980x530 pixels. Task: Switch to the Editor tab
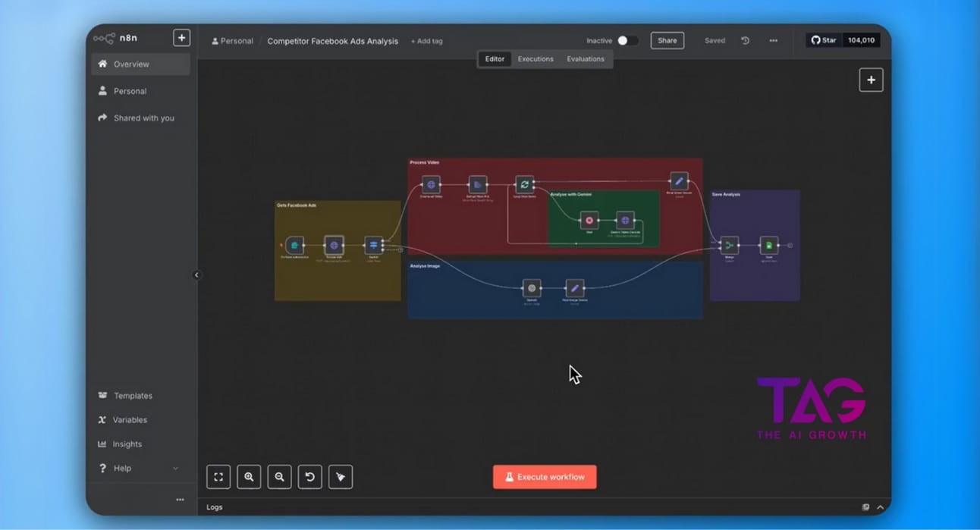(x=495, y=59)
